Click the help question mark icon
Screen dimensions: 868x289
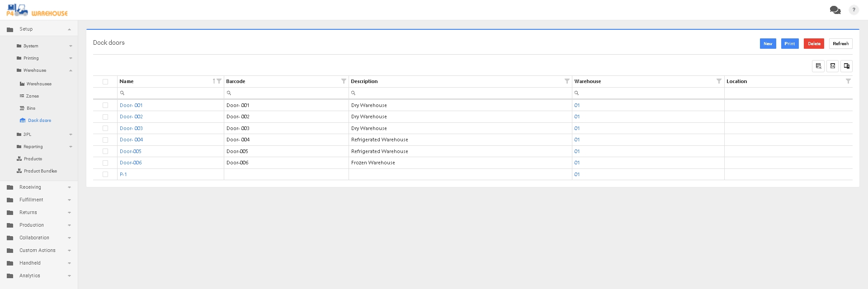coord(854,10)
